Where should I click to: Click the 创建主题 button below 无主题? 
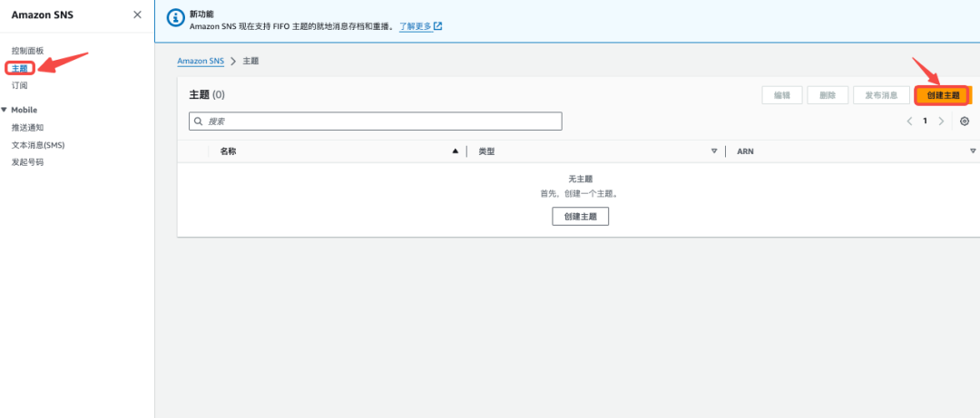[x=581, y=217]
